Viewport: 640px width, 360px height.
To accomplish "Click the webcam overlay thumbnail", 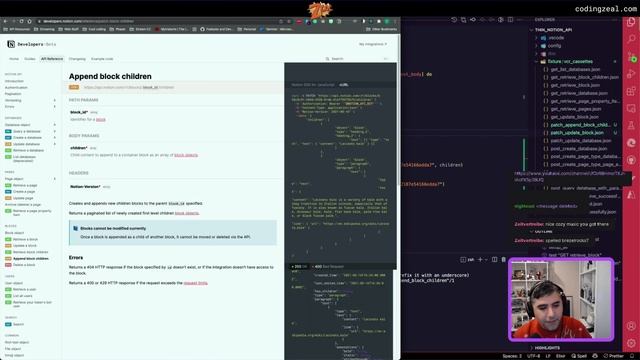I will tap(561, 299).
